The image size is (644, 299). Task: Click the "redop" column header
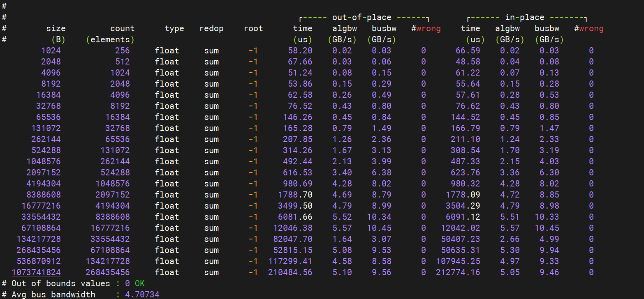(211, 29)
